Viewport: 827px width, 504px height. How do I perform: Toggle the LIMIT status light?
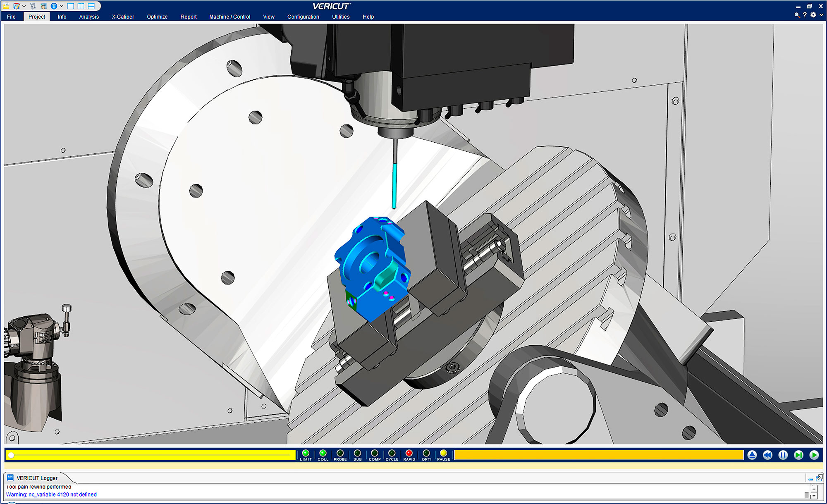[306, 453]
